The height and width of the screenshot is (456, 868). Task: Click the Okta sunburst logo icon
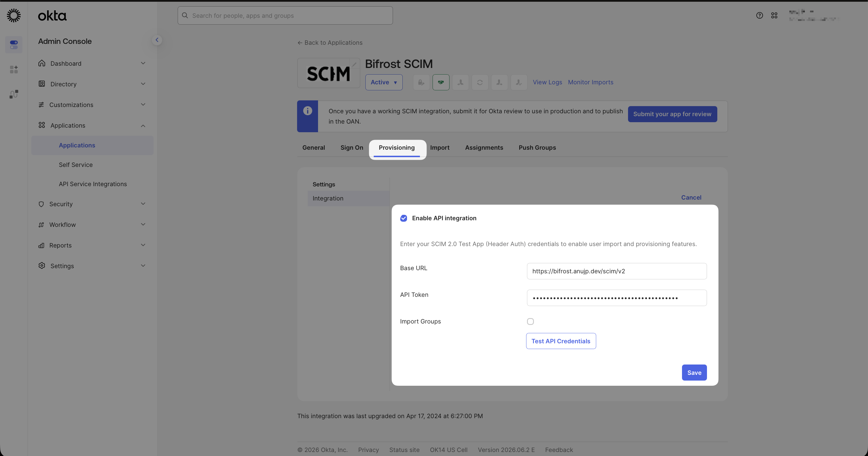pyautogui.click(x=14, y=15)
